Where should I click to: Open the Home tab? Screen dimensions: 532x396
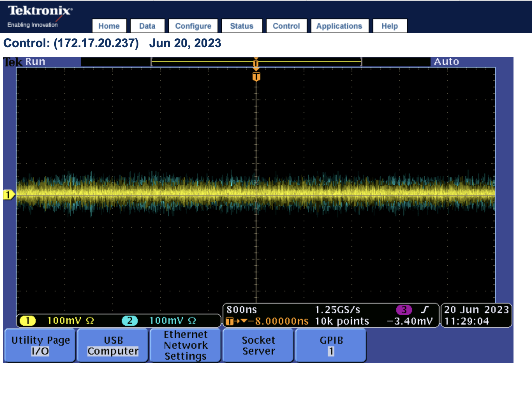109,26
